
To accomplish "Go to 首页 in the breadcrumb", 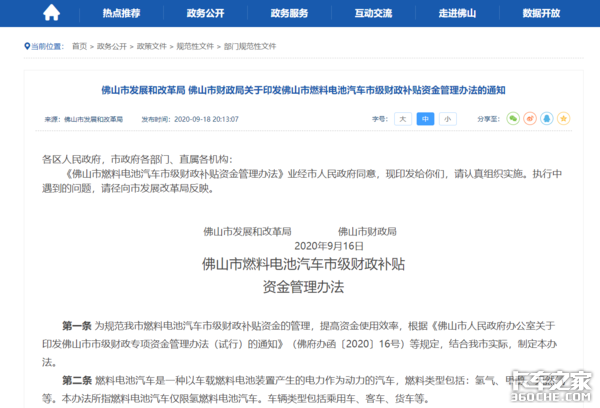I will click(x=79, y=46).
